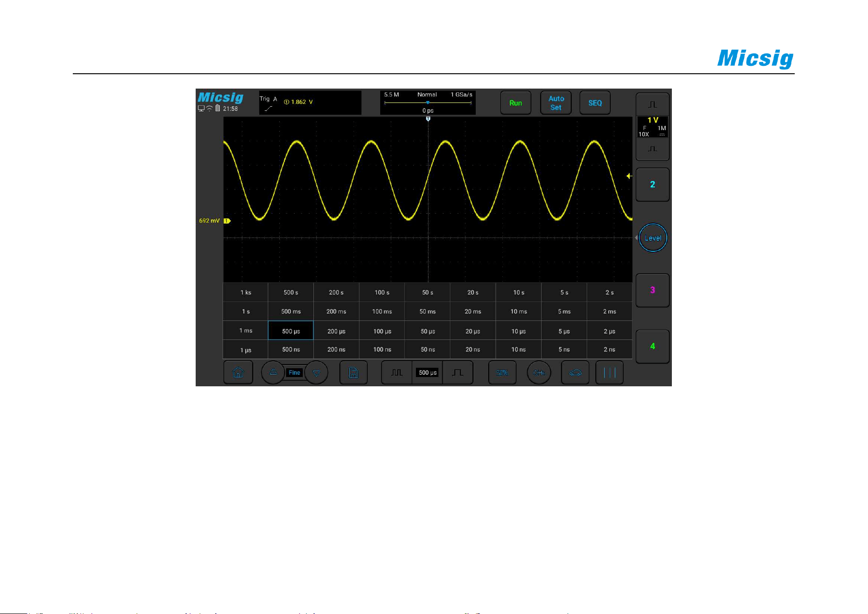Select the 10 s time base
The height and width of the screenshot is (614, 868).
(518, 293)
